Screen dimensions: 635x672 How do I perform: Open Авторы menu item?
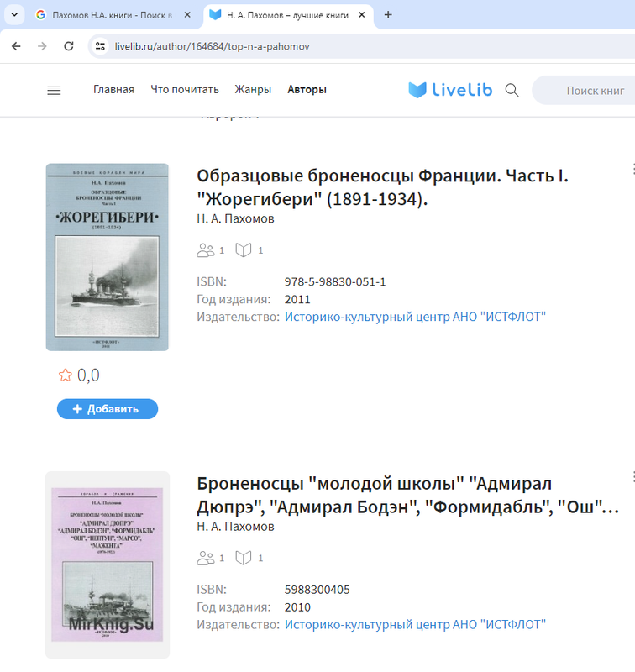point(307,90)
